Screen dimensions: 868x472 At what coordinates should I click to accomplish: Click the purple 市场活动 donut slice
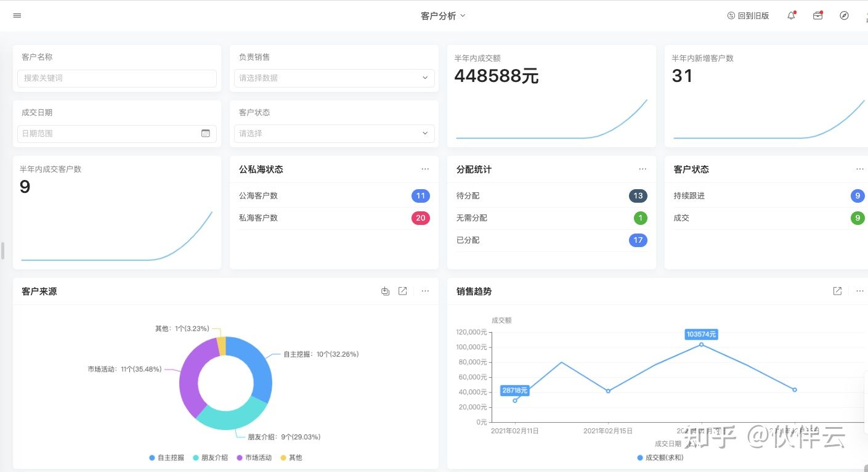coord(191,376)
